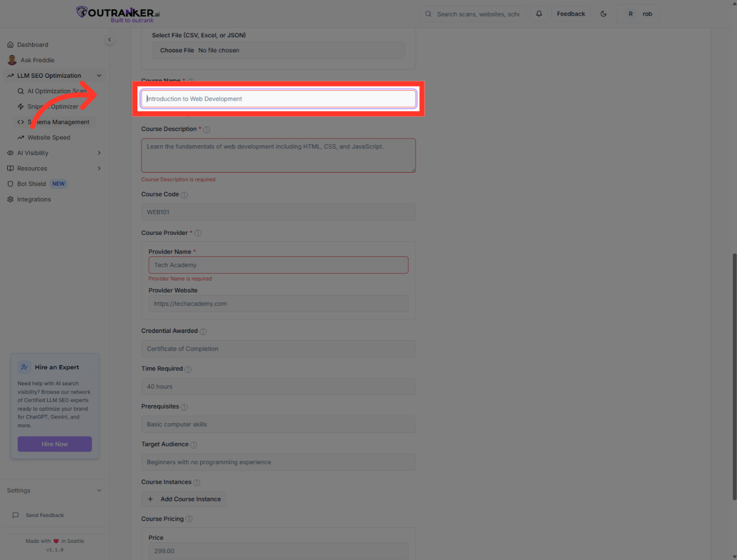Open Bot Shield with the NEW badge
This screenshot has width=737, height=560.
pyautogui.click(x=31, y=184)
